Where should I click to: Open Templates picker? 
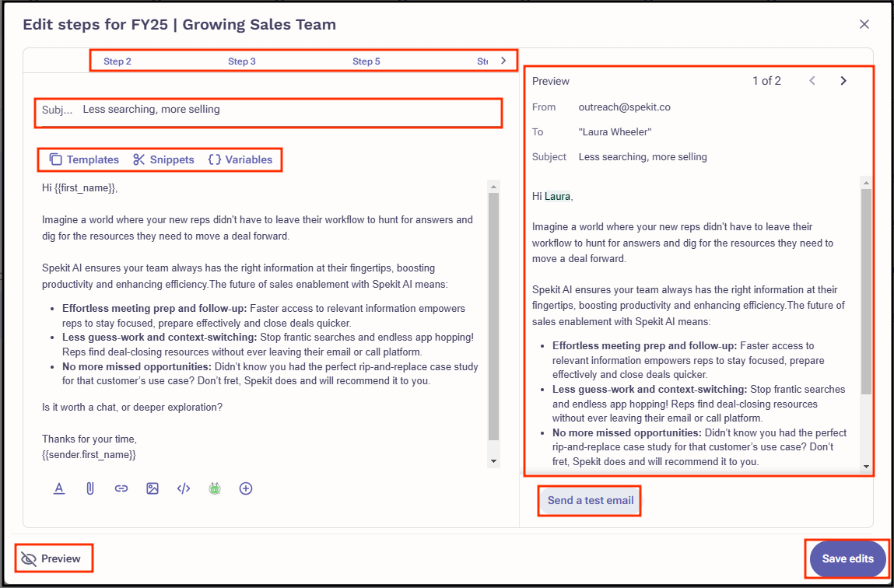(84, 159)
